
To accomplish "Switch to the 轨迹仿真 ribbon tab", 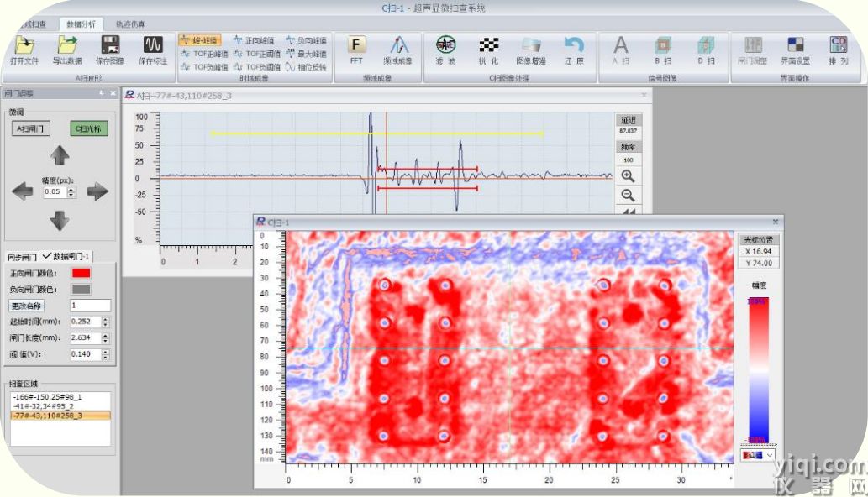I will point(130,24).
